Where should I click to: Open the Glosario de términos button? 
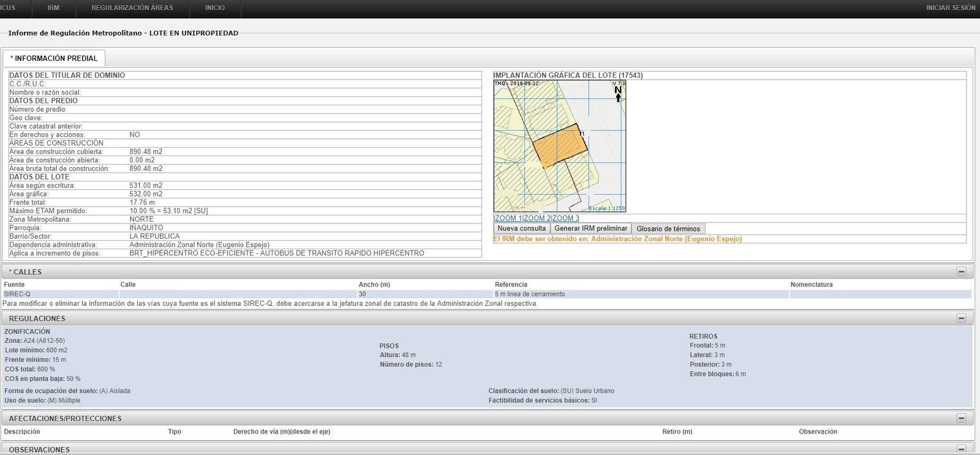668,228
